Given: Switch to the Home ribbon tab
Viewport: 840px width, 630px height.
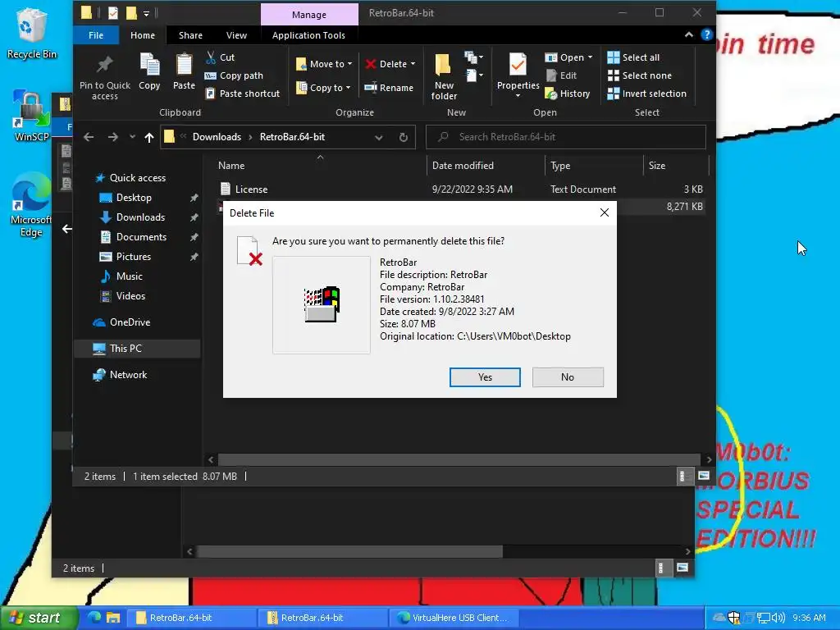Looking at the screenshot, I should coord(143,35).
